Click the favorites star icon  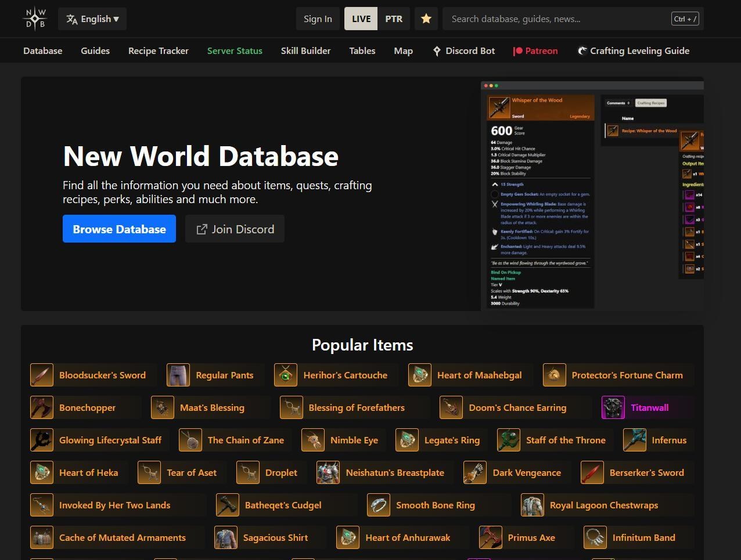(x=426, y=19)
